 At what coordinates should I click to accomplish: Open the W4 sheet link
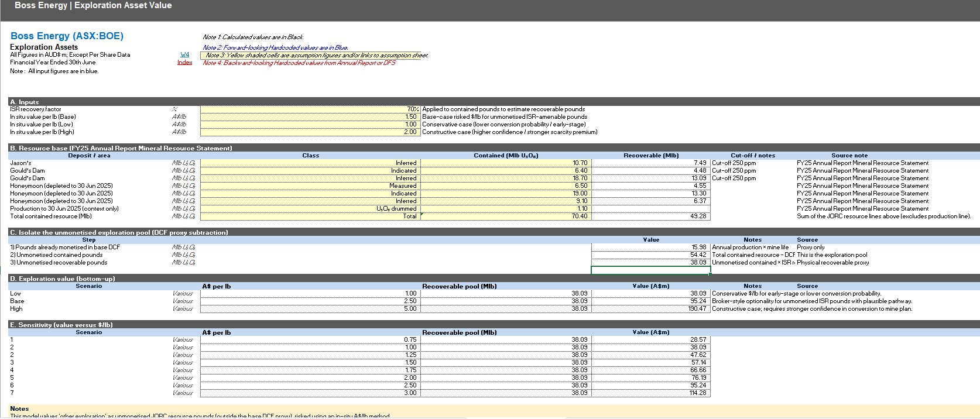(184, 54)
